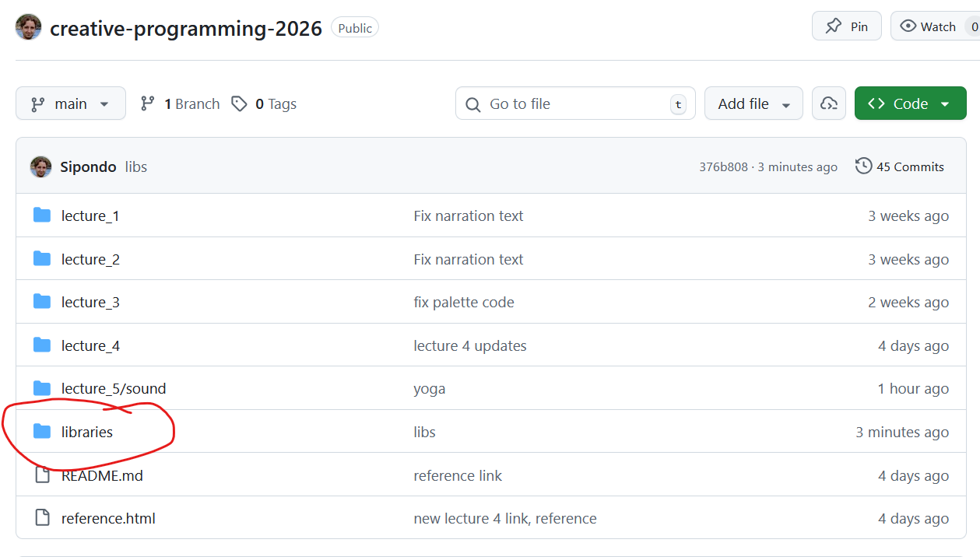Click the Sipondo commit author avatar
Image resolution: width=980 pixels, height=557 pixels.
41,166
